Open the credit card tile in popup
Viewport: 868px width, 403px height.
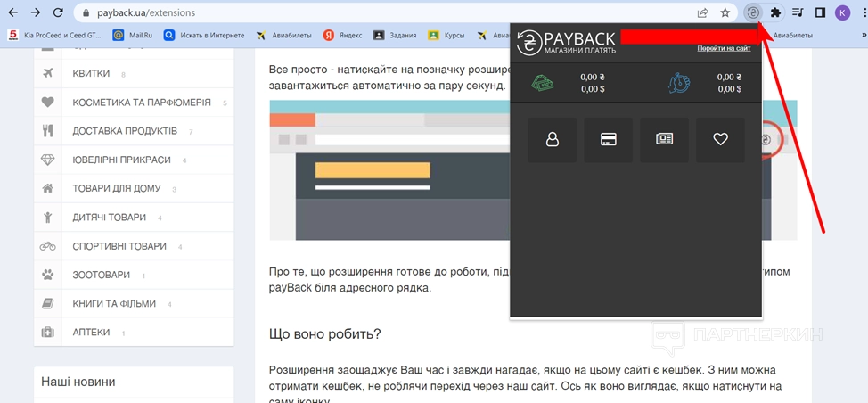pos(609,140)
